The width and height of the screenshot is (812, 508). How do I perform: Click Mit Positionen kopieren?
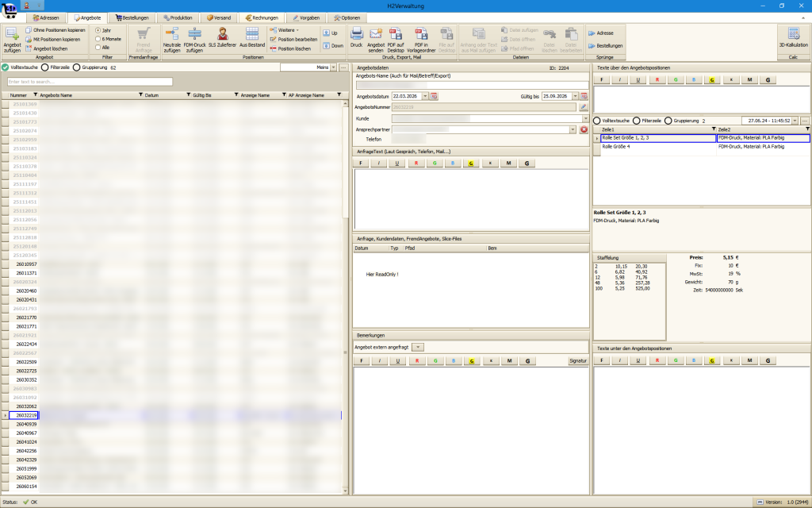pos(53,40)
